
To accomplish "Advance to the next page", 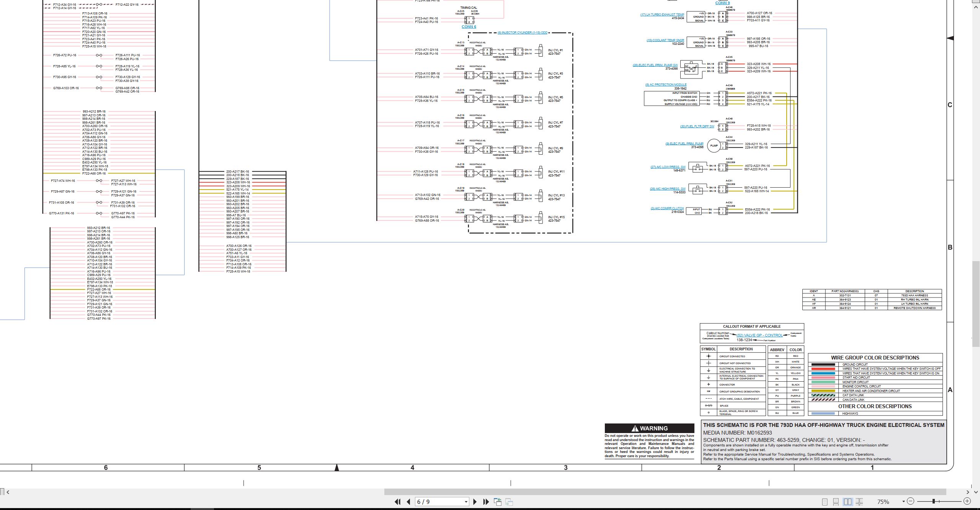I will pos(475,502).
